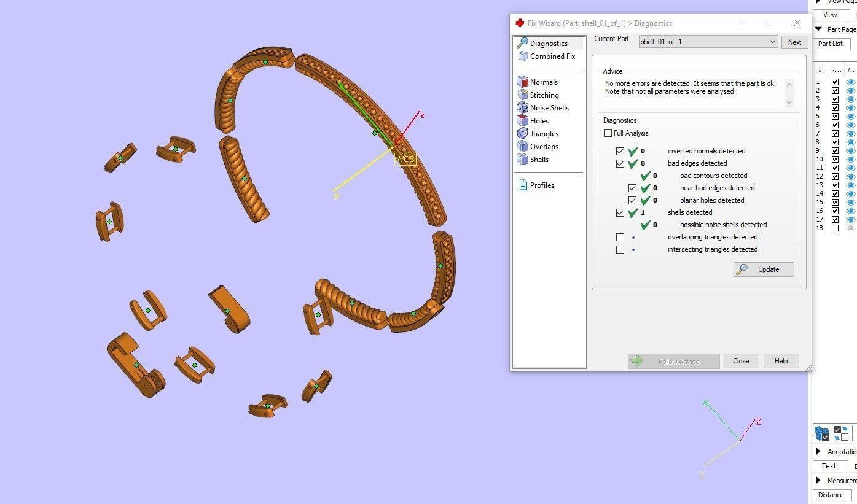Enable intersecting triangles detected checkbox

[x=620, y=249]
